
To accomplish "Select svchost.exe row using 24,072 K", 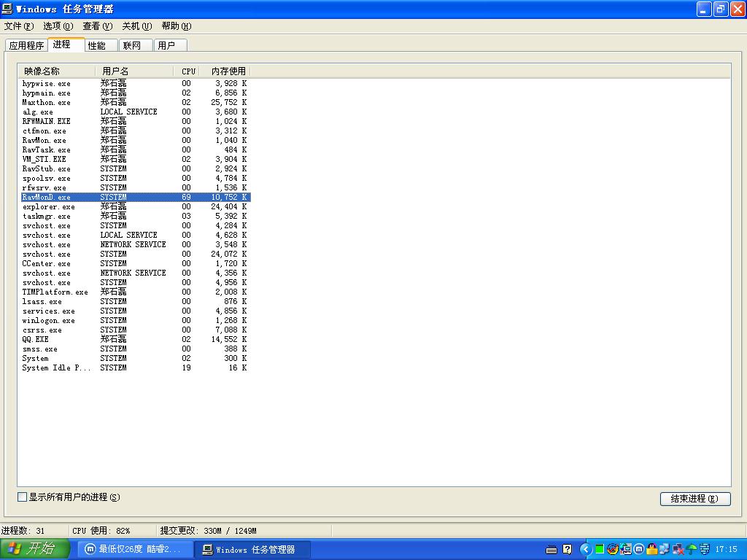I will pos(135,254).
